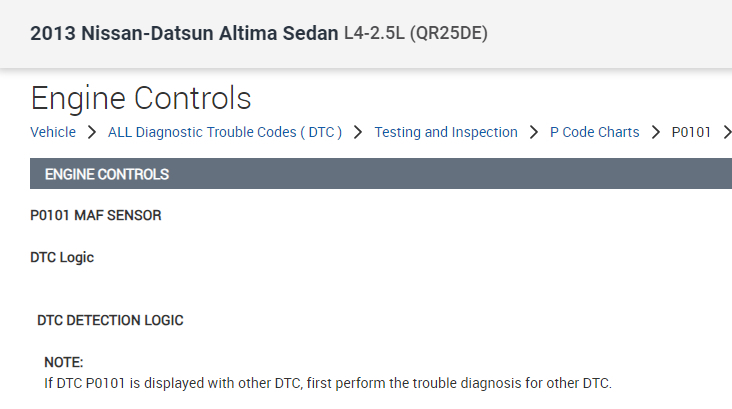Click the Vehicle breadcrumb link
The image size is (732, 409).
[x=52, y=132]
